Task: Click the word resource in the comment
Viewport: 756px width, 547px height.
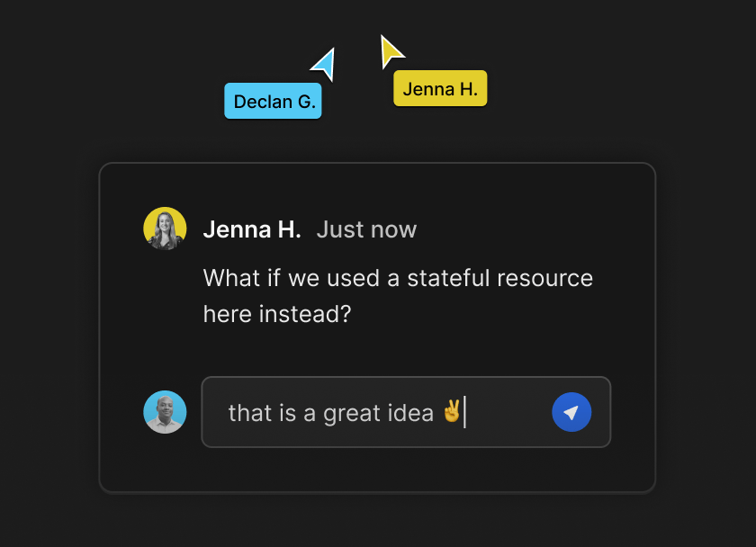Action: click(x=544, y=278)
